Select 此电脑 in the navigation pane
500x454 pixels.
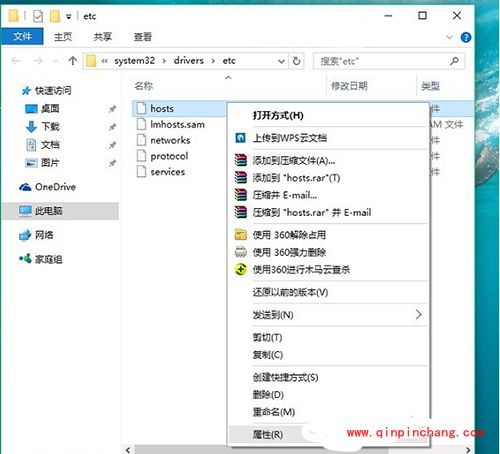pyautogui.click(x=60, y=211)
